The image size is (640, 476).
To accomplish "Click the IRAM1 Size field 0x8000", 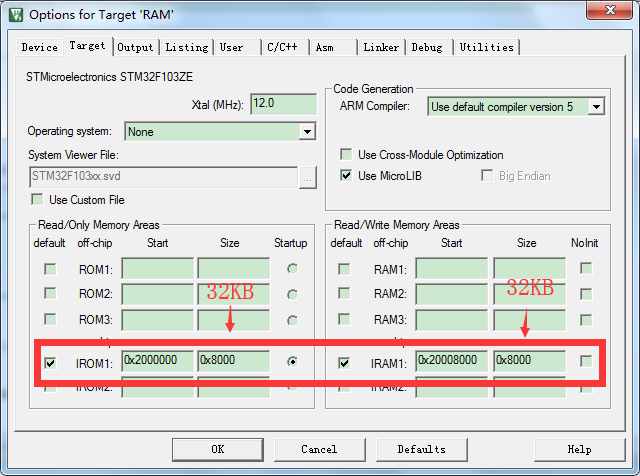I will [529, 360].
